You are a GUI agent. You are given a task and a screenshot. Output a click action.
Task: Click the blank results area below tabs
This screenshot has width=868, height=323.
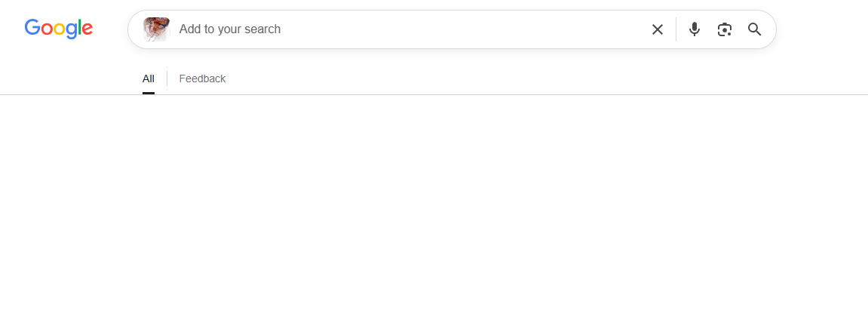click(x=434, y=209)
